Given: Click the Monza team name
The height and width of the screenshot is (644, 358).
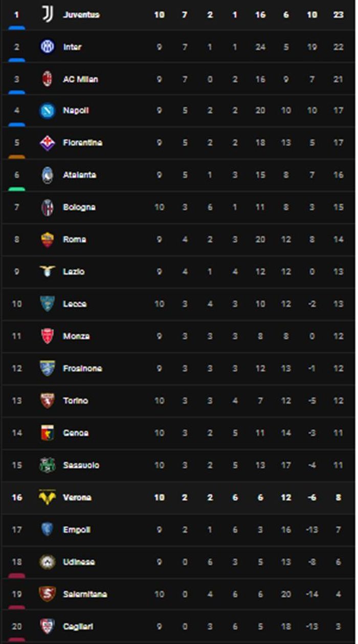Looking at the screenshot, I should pos(76,336).
